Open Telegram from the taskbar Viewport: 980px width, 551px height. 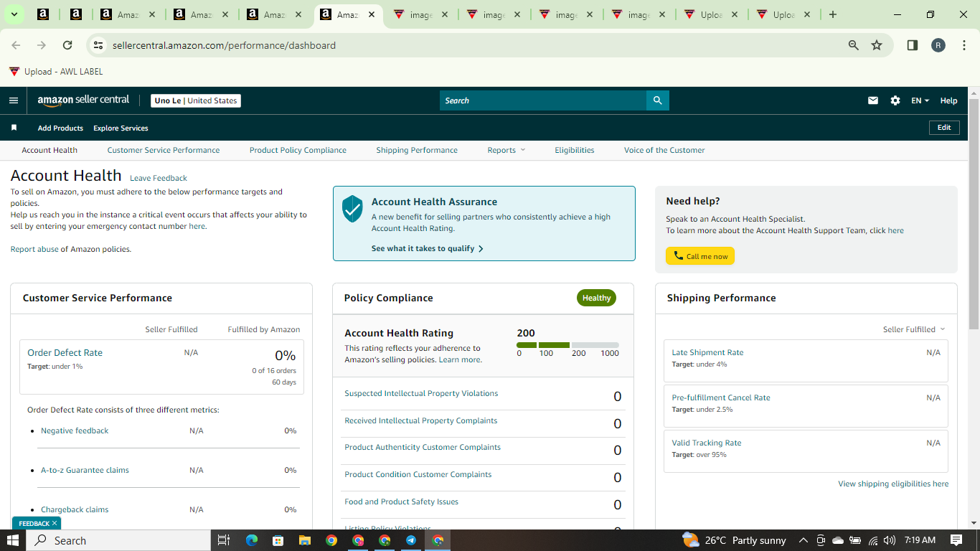411,540
